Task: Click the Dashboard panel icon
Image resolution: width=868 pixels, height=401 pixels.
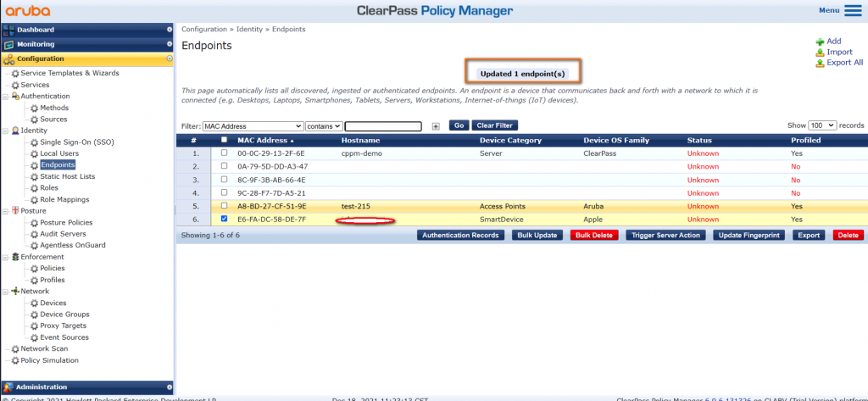Action: coord(8,30)
